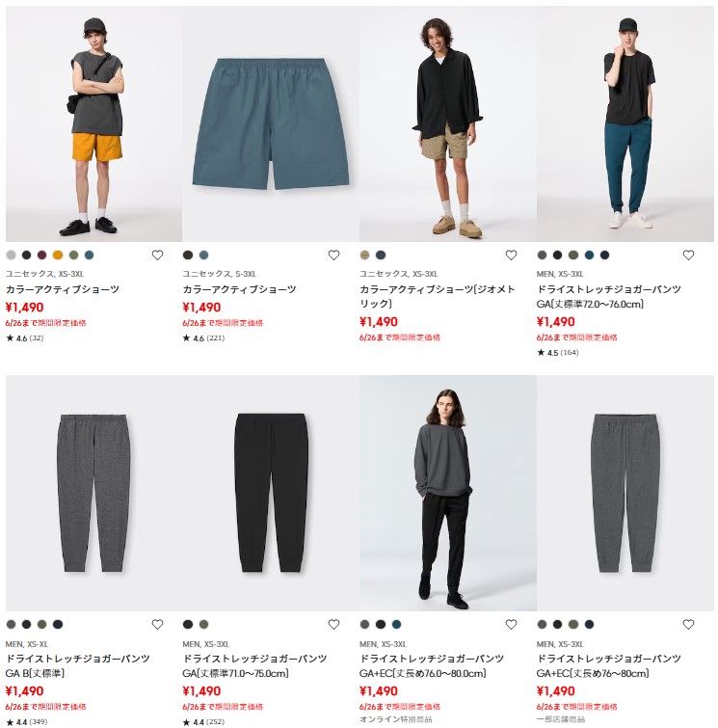
Task: Add blue shorts S-3XL product to wishlist
Action: pyautogui.click(x=333, y=255)
